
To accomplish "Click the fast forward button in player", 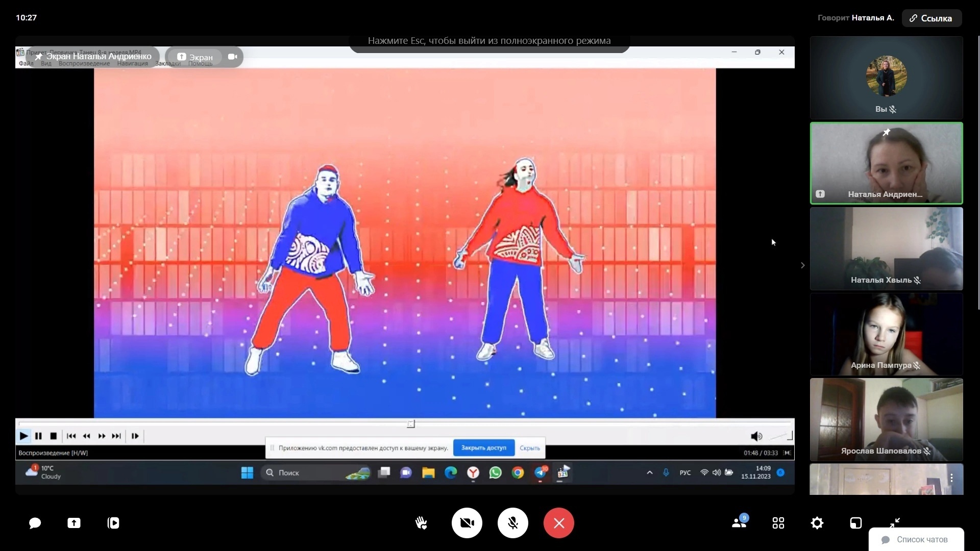I will pos(102,436).
